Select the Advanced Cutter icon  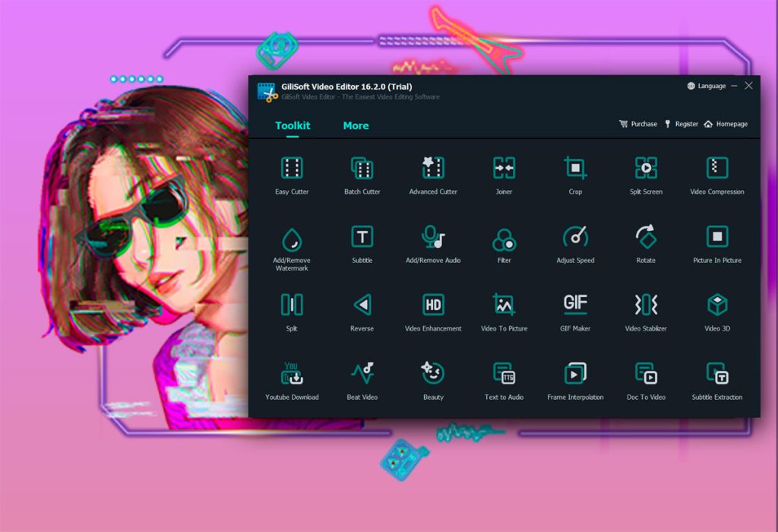433,168
